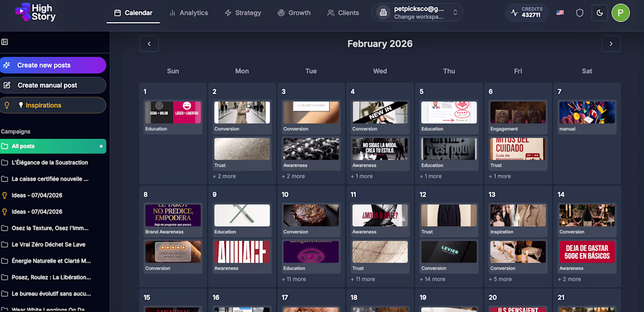644x312 pixels.
Task: Toggle dark mode moon icon
Action: point(600,13)
